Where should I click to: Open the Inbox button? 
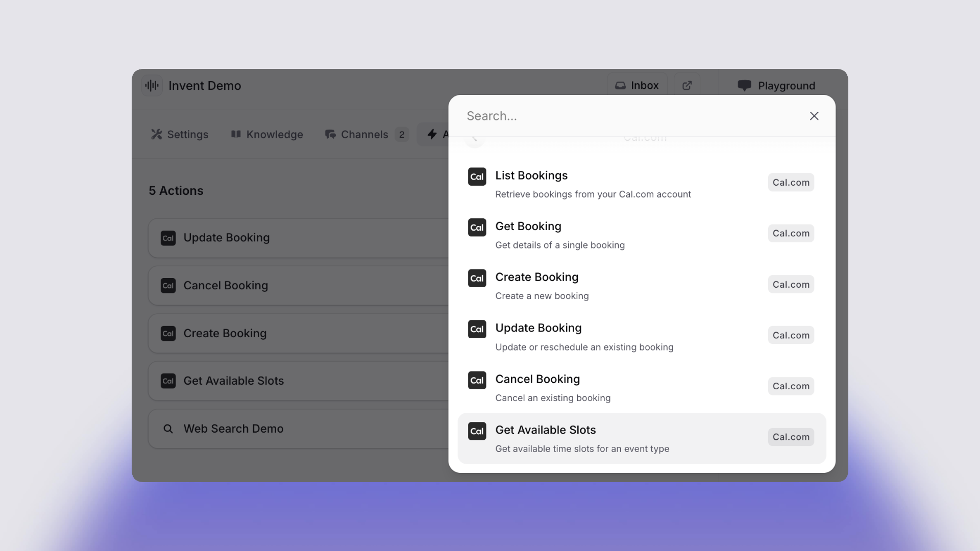637,85
